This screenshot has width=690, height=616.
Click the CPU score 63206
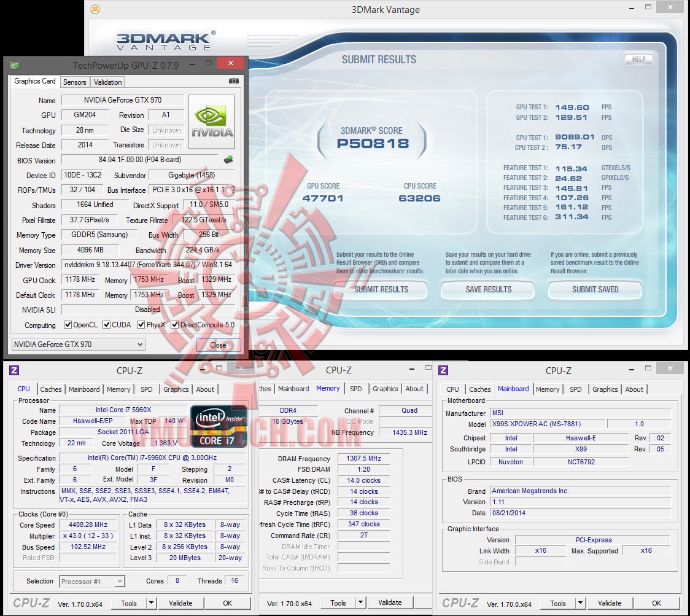coord(419,198)
